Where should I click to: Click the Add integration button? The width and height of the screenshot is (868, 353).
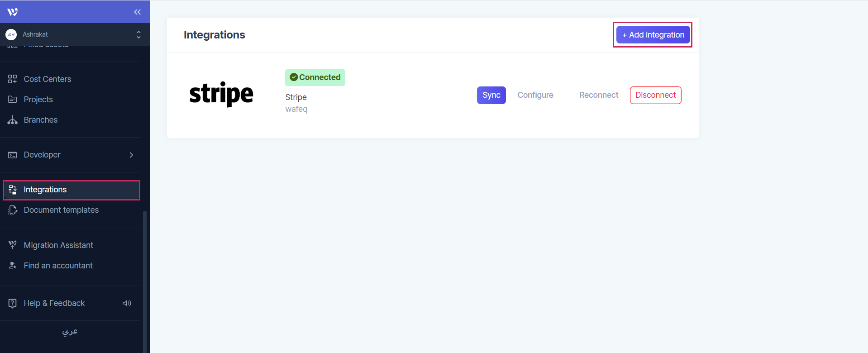653,35
